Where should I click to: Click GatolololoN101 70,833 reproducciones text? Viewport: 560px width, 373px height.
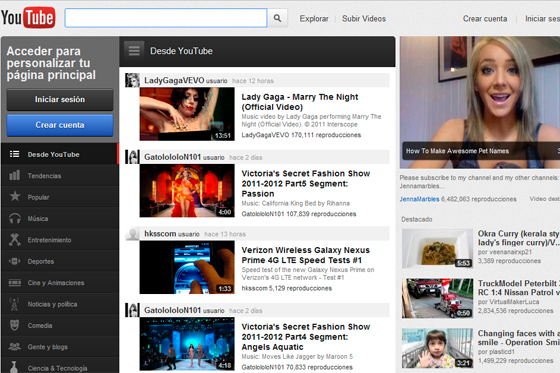[297, 367]
